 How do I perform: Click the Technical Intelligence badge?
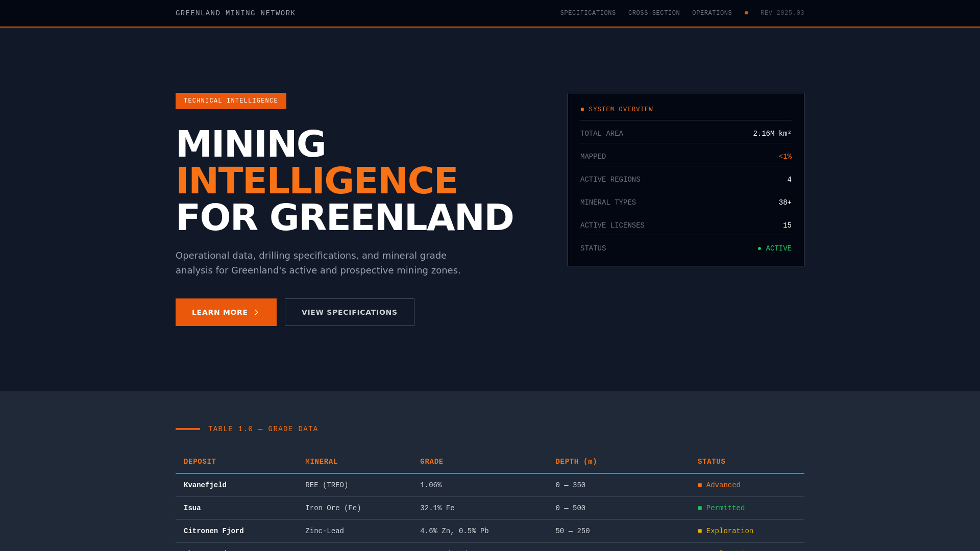pyautogui.click(x=231, y=101)
